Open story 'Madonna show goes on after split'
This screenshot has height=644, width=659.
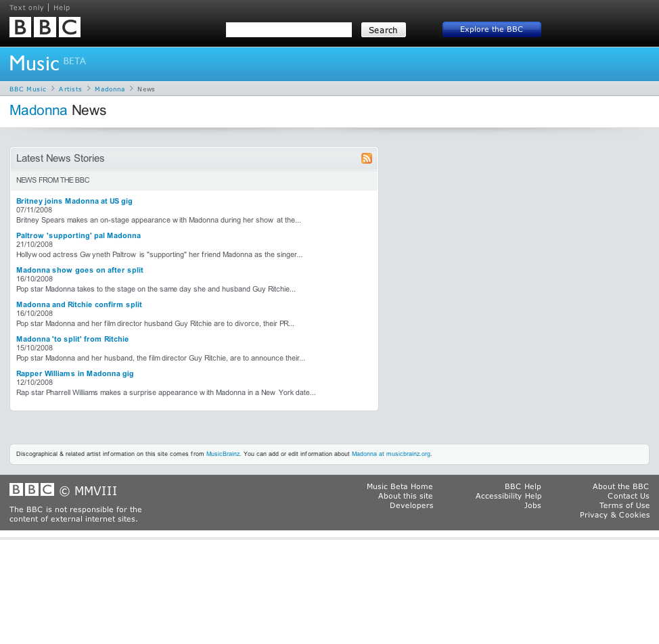point(79,270)
